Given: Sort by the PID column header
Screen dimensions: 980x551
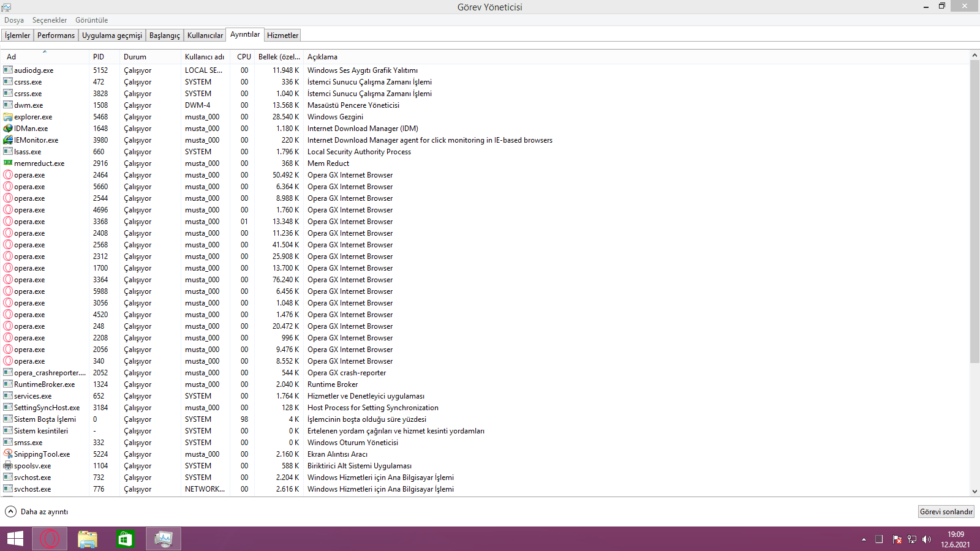Looking at the screenshot, I should pyautogui.click(x=104, y=56).
